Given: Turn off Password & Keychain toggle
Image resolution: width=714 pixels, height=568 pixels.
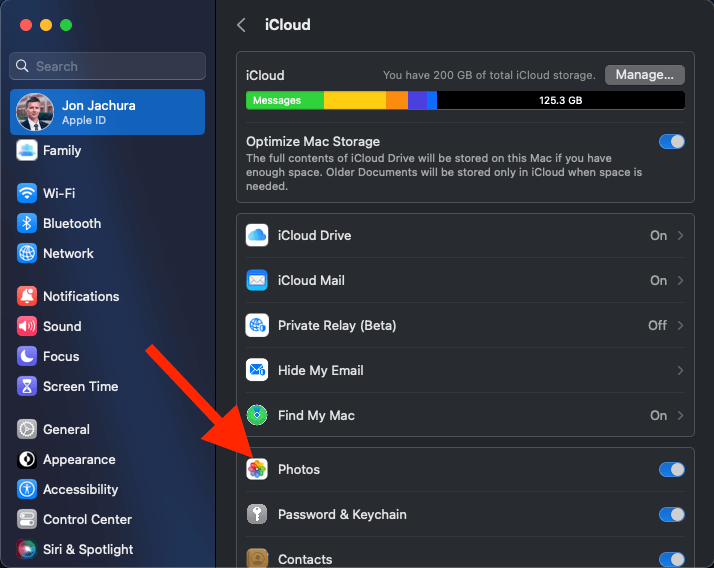Looking at the screenshot, I should click(671, 515).
